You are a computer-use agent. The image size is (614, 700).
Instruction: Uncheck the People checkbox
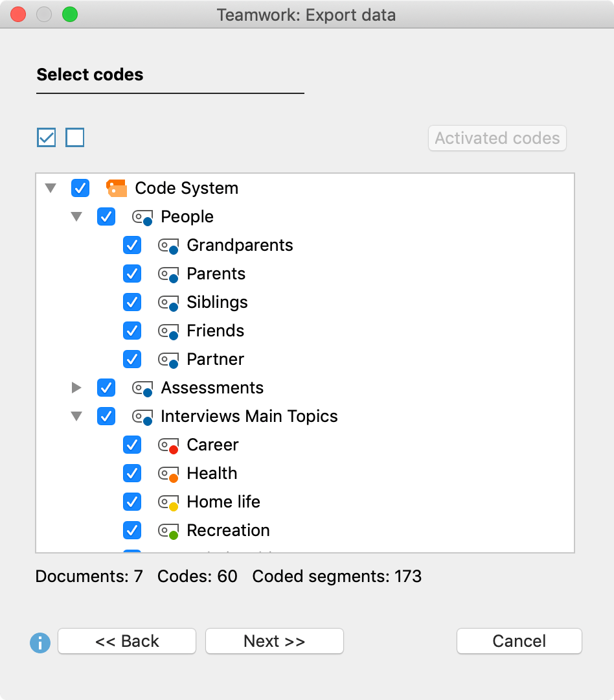pyautogui.click(x=106, y=216)
